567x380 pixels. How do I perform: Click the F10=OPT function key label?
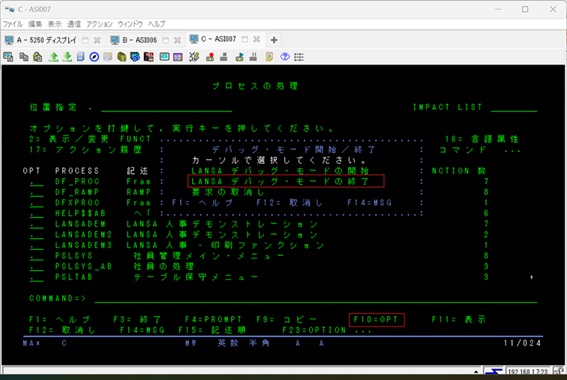376,320
